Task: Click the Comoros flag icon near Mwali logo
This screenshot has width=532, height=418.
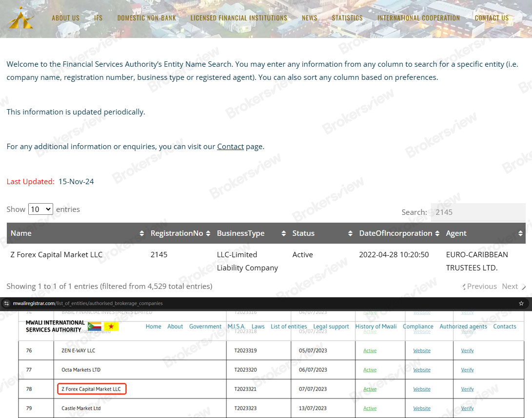Action: pyautogui.click(x=94, y=326)
